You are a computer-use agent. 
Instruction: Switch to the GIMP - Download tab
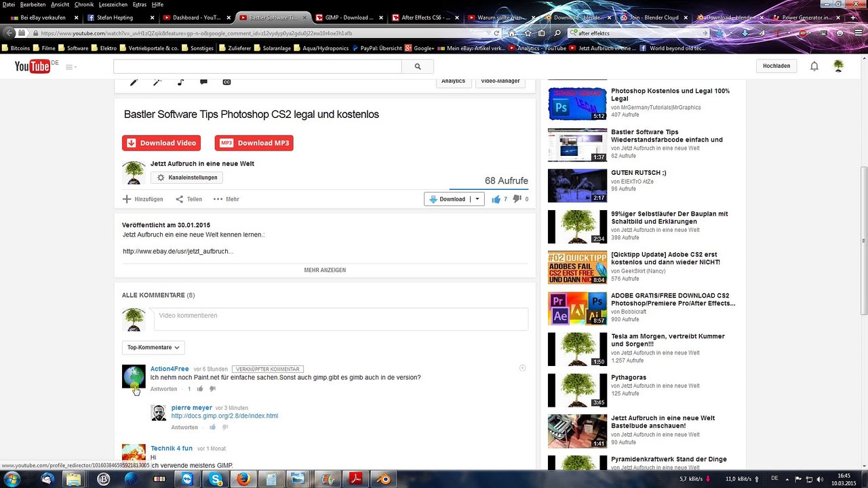(349, 18)
